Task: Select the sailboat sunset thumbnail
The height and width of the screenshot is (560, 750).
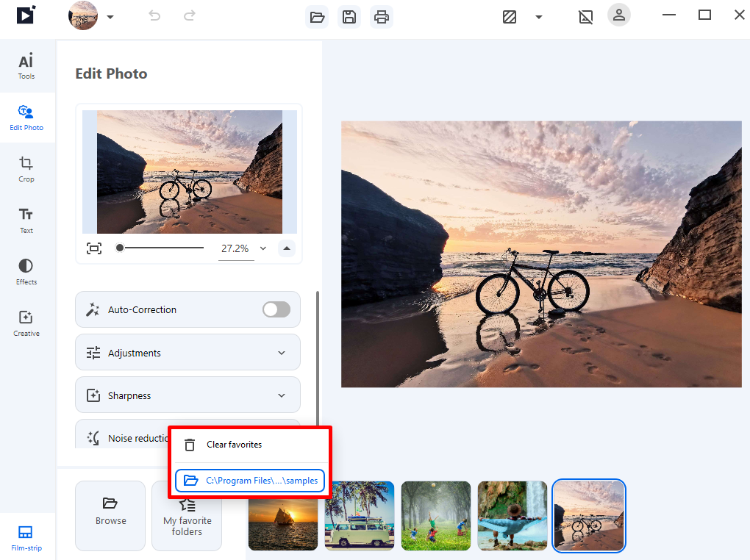Action: click(x=283, y=524)
